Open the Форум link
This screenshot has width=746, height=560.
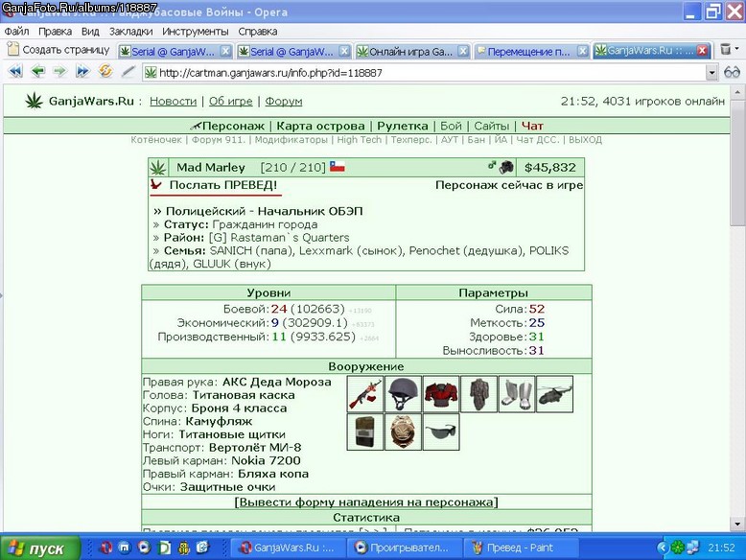[x=284, y=101]
